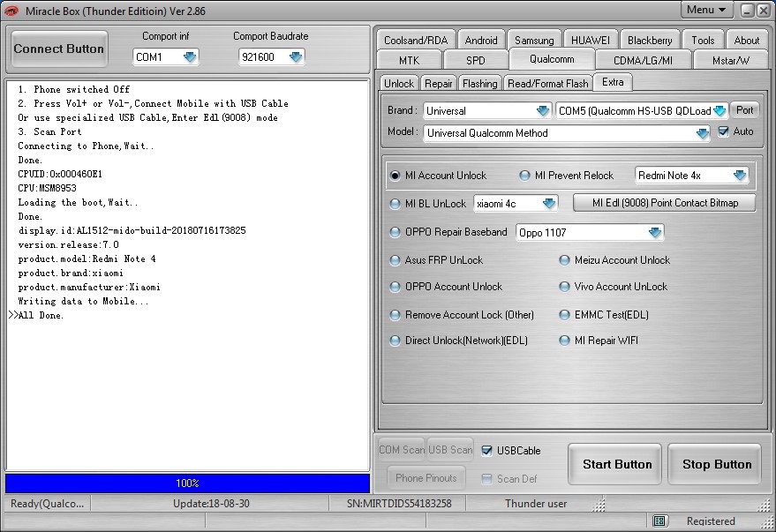Switch to the Mstar/W tab
Image resolution: width=776 pixels, height=532 pixels.
pyautogui.click(x=730, y=60)
